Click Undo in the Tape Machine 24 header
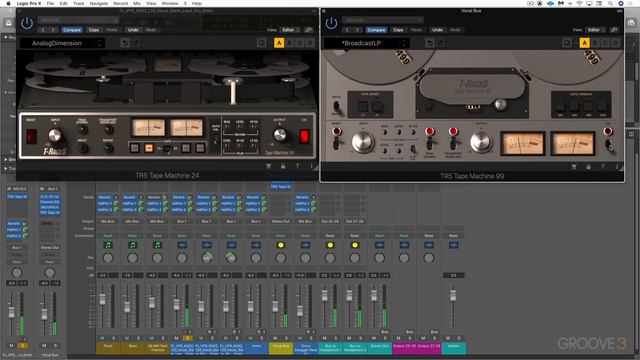Viewport: 640px width, 360px height. 133,30
